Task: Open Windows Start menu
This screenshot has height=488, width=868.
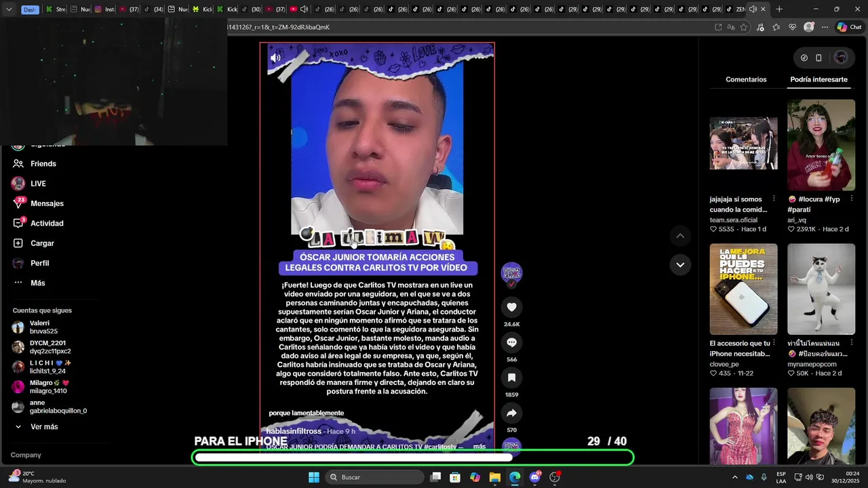Action: [x=314, y=477]
